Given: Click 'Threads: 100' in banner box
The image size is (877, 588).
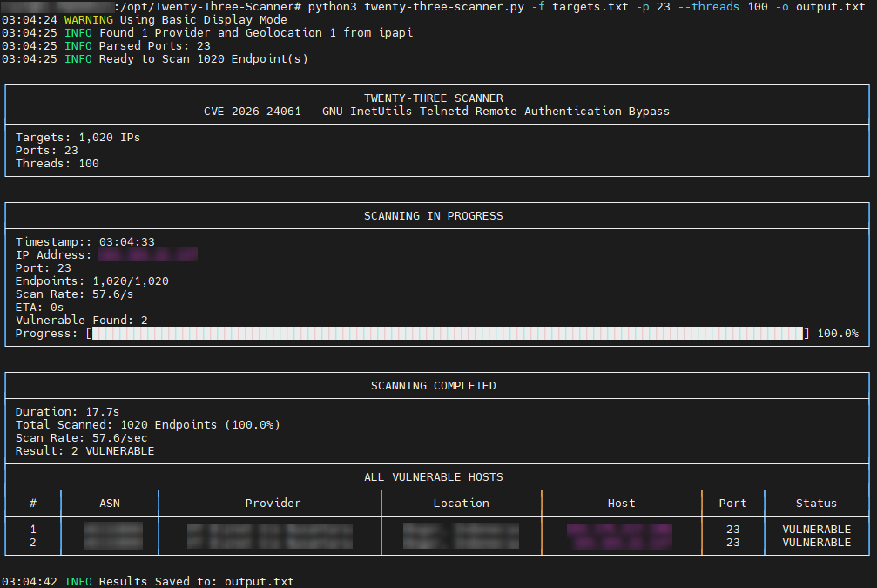Looking at the screenshot, I should click(x=57, y=164).
